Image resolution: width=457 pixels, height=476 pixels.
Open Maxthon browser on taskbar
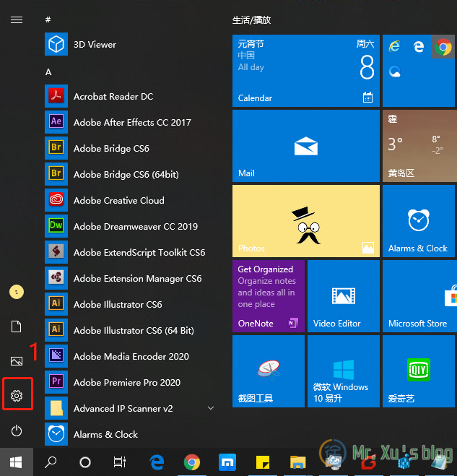tap(227, 462)
